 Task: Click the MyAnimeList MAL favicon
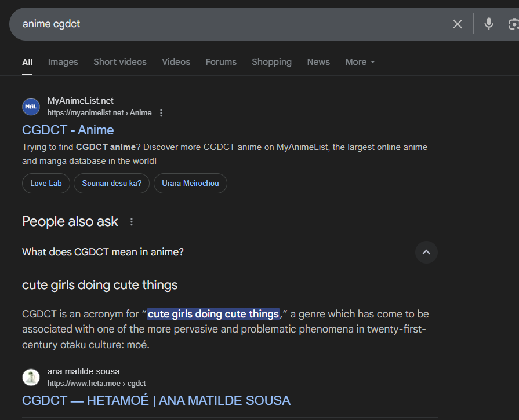point(31,107)
